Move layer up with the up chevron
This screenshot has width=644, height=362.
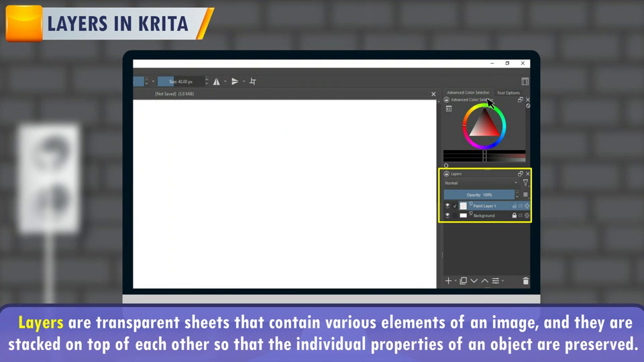tap(484, 281)
